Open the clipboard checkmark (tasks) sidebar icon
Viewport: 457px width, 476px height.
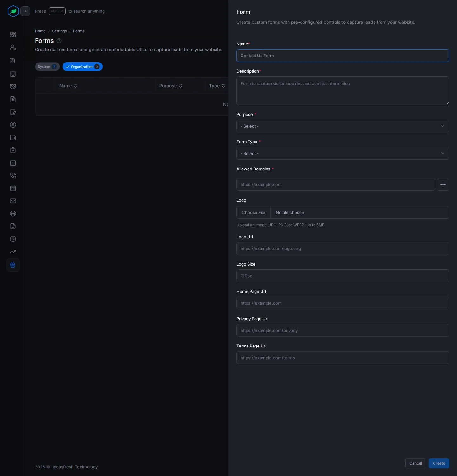pos(13,150)
